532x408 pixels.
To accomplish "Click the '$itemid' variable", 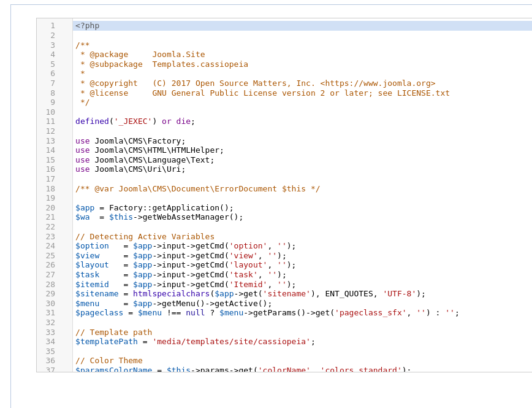I will [x=92, y=284].
